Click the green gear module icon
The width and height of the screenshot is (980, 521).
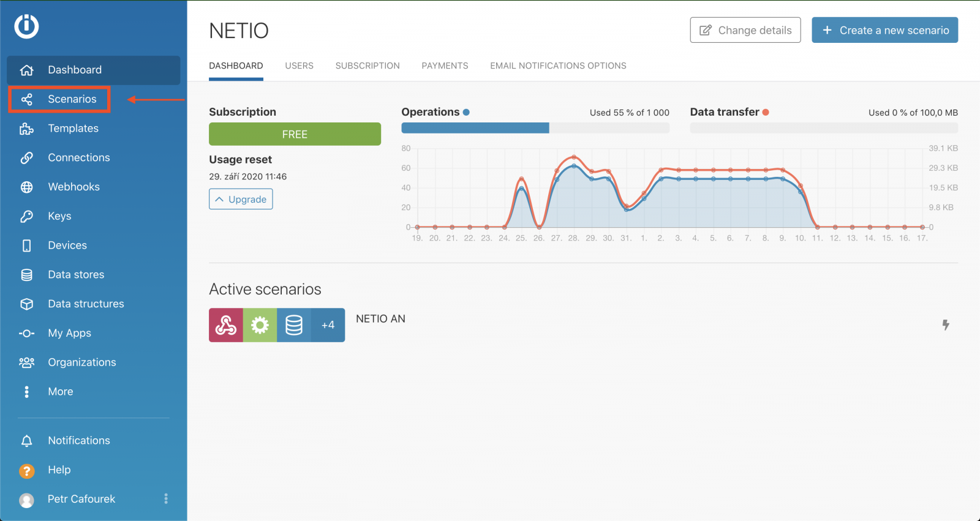point(260,325)
